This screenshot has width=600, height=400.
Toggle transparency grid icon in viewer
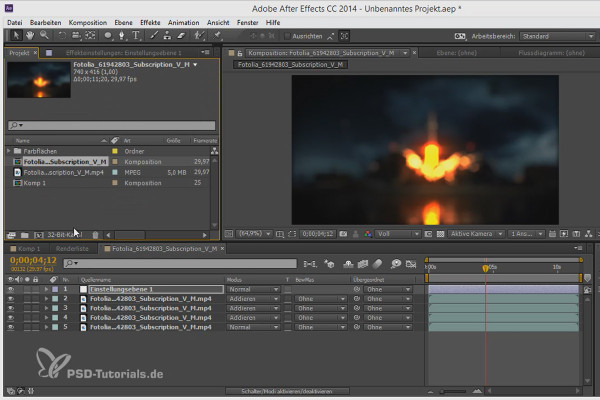pos(440,234)
